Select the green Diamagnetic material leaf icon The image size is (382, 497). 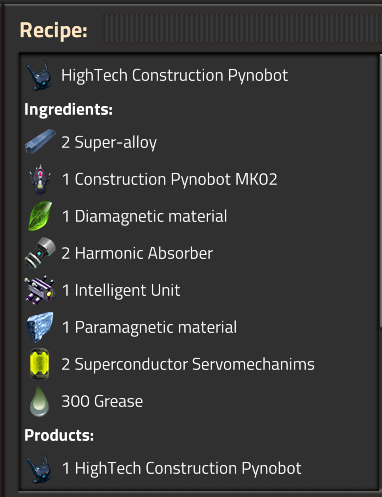40,216
